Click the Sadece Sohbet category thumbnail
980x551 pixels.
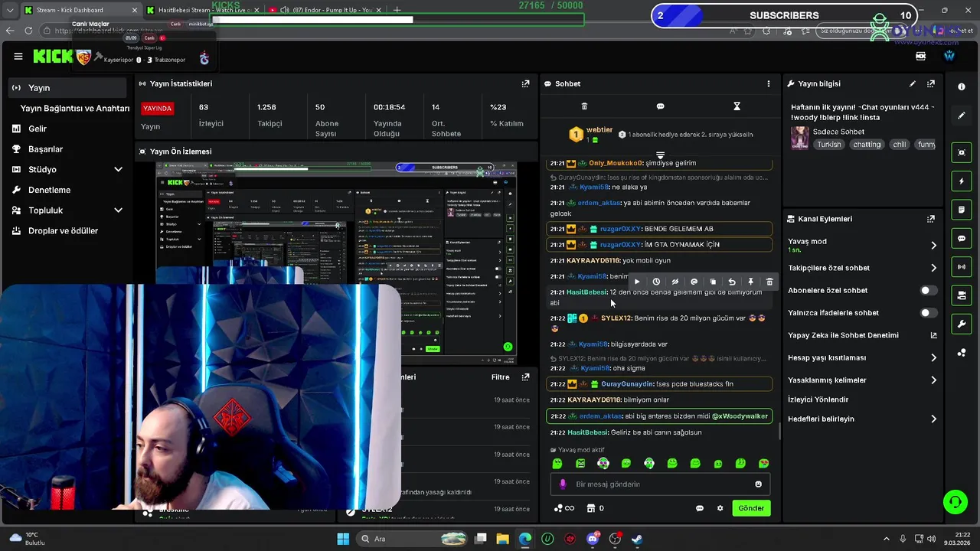coord(800,138)
